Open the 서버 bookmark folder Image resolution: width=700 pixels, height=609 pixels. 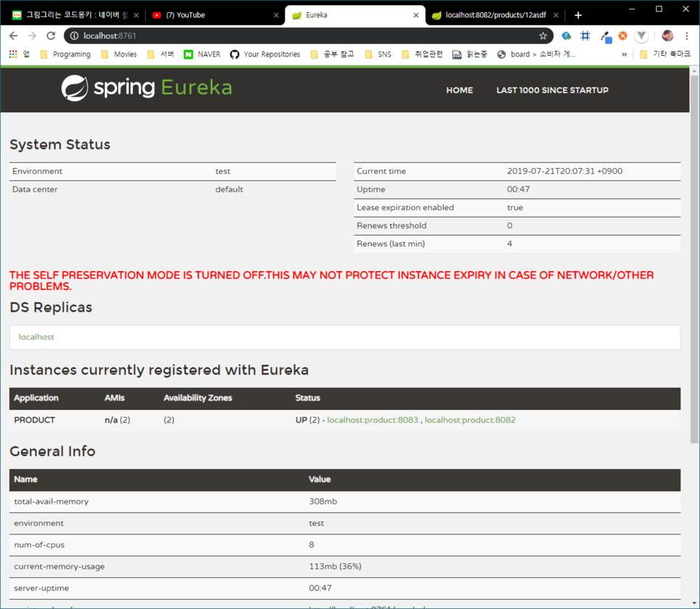[161, 54]
